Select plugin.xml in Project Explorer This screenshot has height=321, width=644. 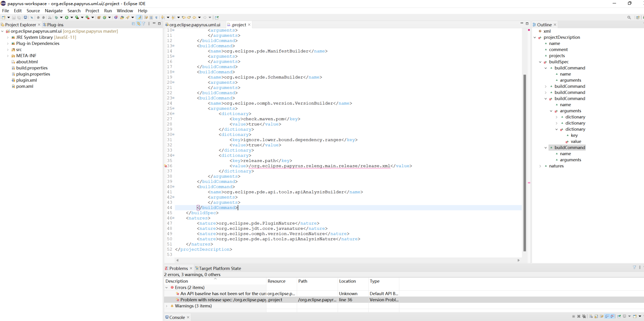pos(26,80)
